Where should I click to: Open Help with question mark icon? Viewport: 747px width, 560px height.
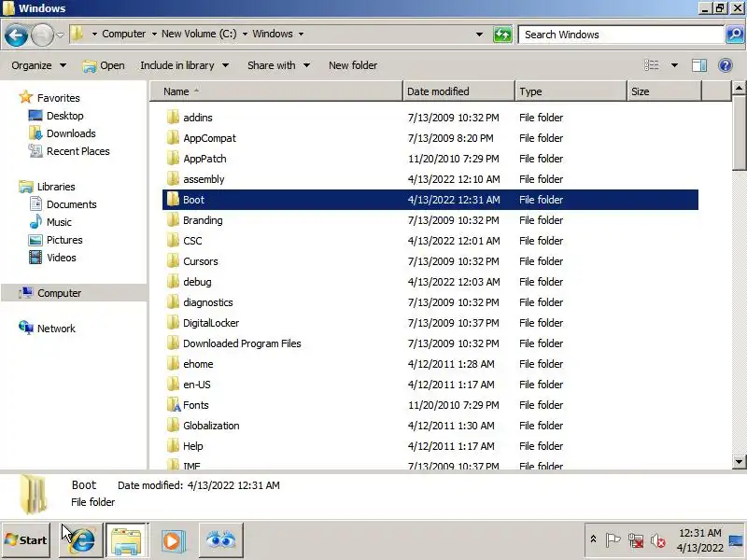point(726,65)
